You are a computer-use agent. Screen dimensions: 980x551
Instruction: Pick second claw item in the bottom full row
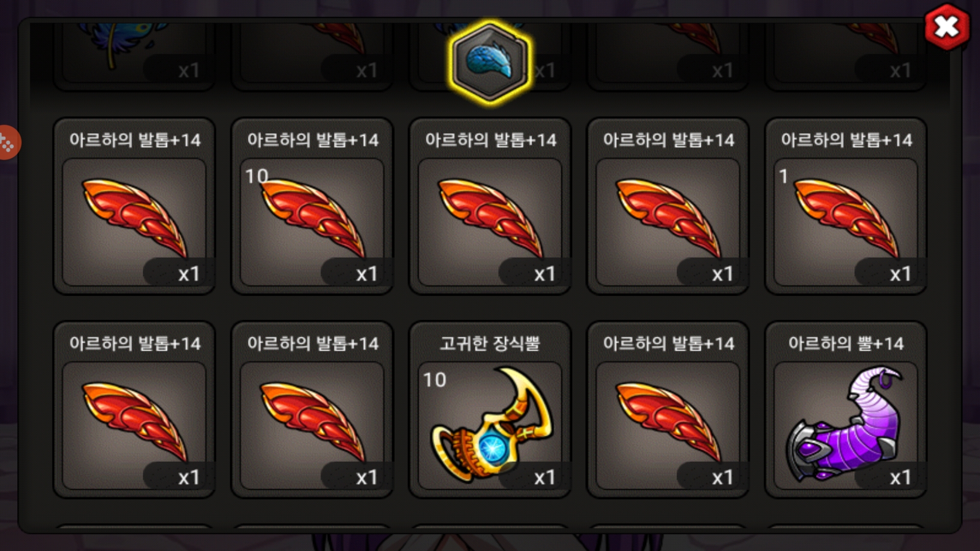[x=312, y=409]
